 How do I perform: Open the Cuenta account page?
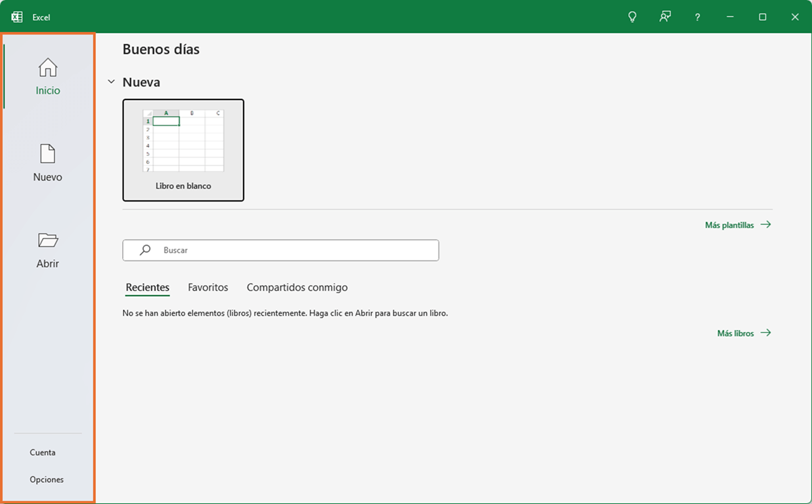(43, 453)
